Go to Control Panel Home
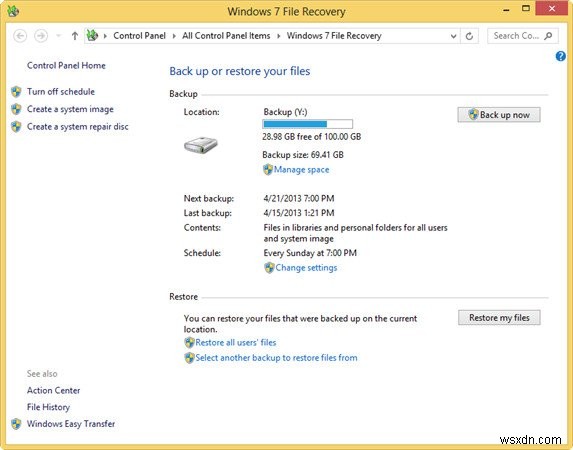 click(66, 65)
